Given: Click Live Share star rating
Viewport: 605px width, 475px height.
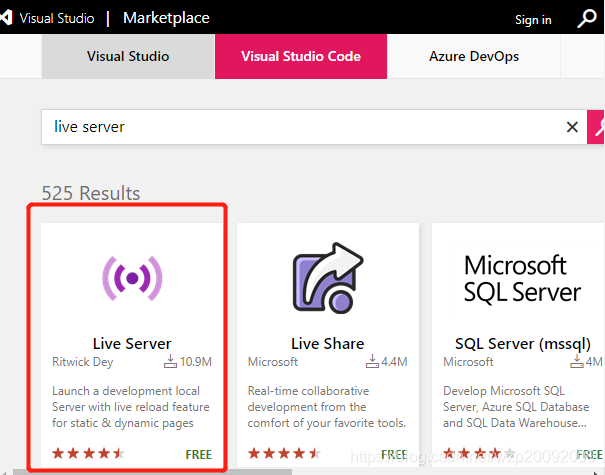Looking at the screenshot, I should point(284,453).
